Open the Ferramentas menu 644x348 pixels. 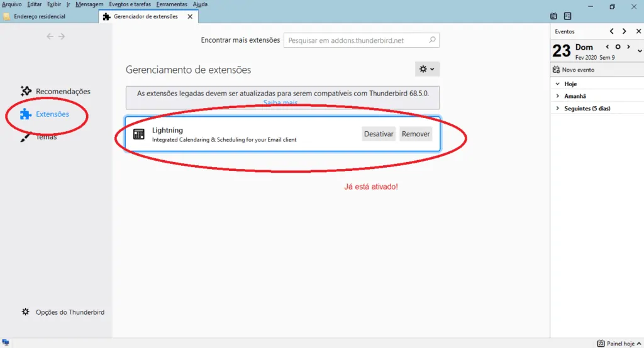pos(172,4)
